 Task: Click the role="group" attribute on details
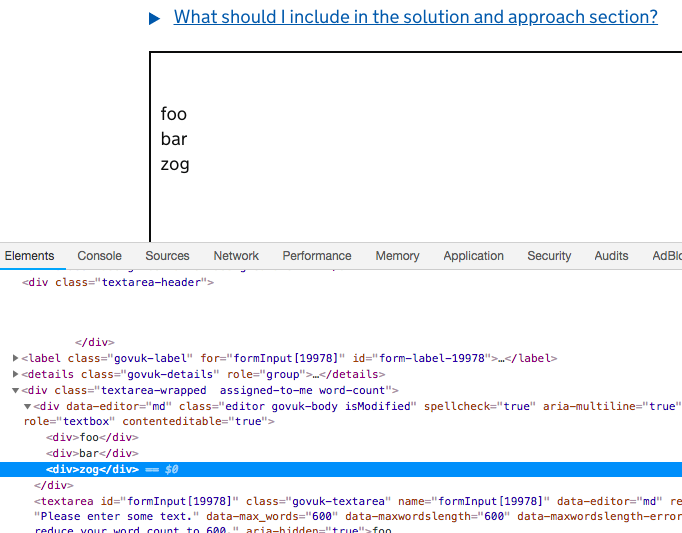pos(266,374)
